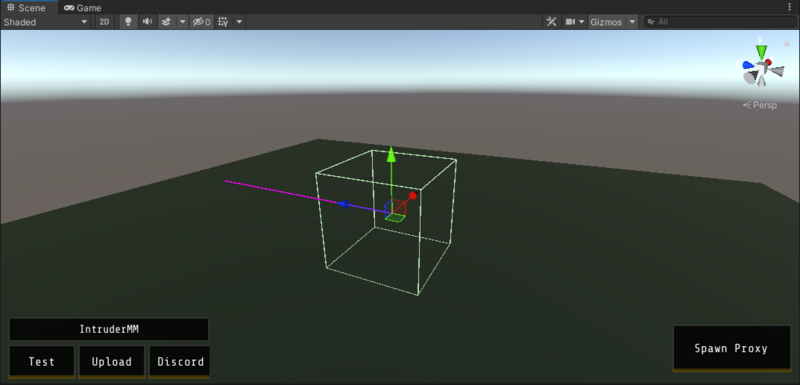Grab the red X move handle

(413, 196)
